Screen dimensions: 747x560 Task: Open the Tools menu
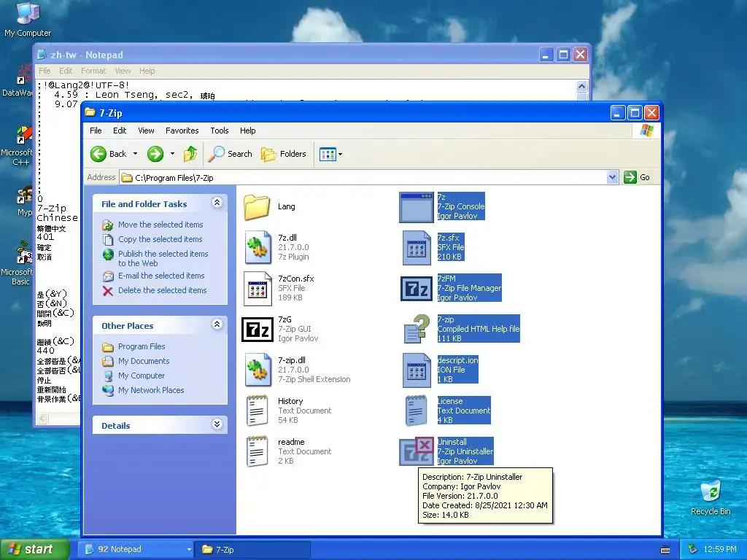[x=219, y=131]
